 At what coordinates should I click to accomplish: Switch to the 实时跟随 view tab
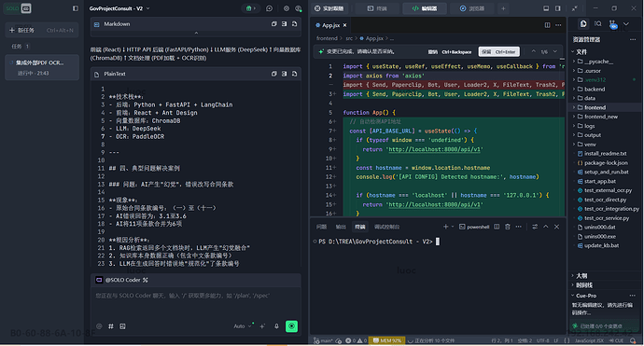tap(329, 8)
